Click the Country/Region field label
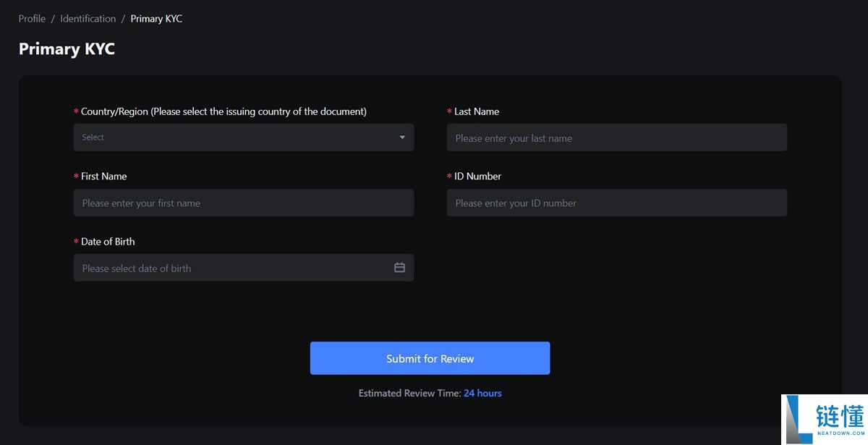 pyautogui.click(x=224, y=111)
